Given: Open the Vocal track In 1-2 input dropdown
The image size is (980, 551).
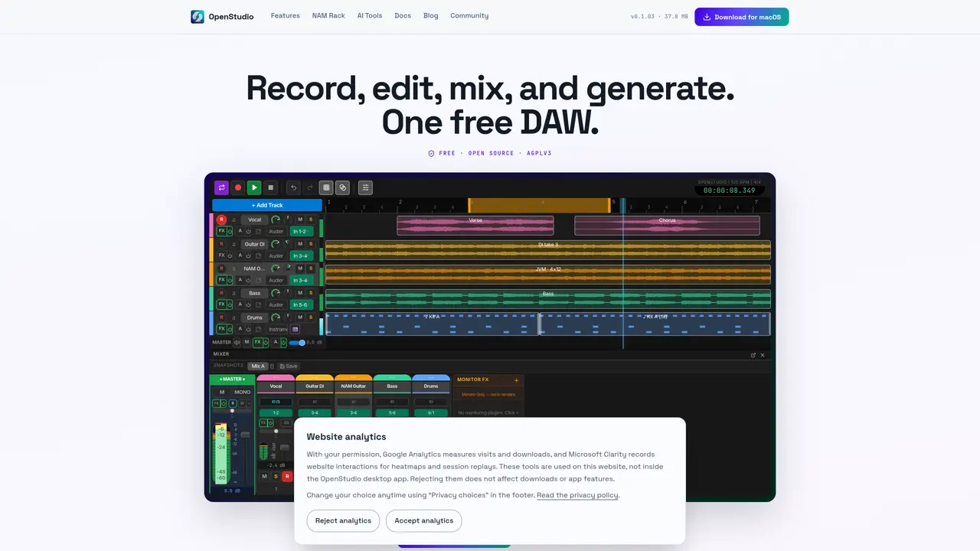Looking at the screenshot, I should [x=301, y=231].
